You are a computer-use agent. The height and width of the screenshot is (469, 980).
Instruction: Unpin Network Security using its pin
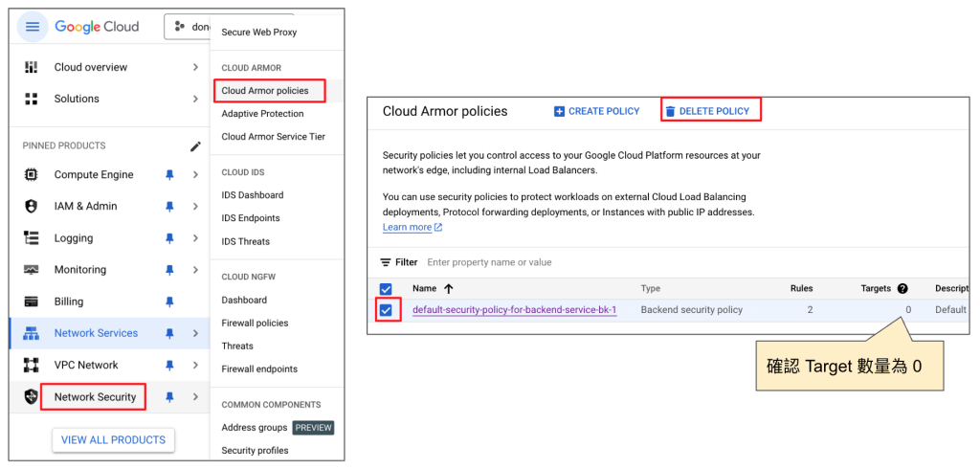(169, 397)
